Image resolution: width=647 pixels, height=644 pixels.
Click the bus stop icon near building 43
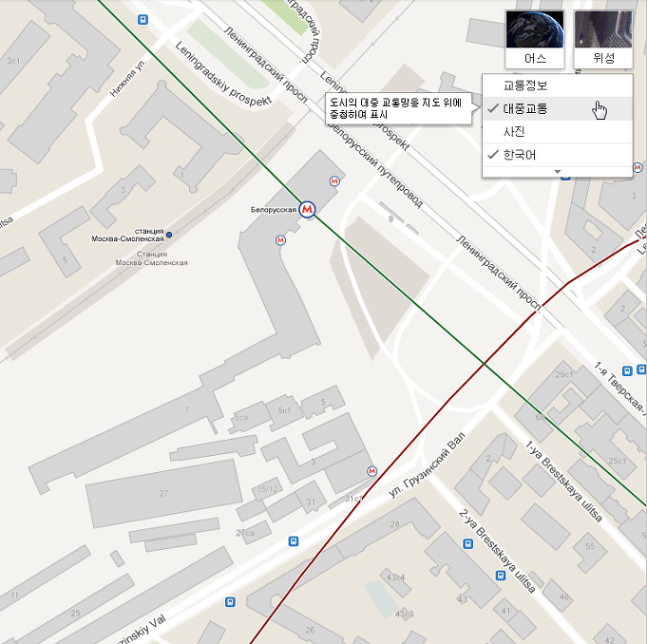(x=500, y=575)
